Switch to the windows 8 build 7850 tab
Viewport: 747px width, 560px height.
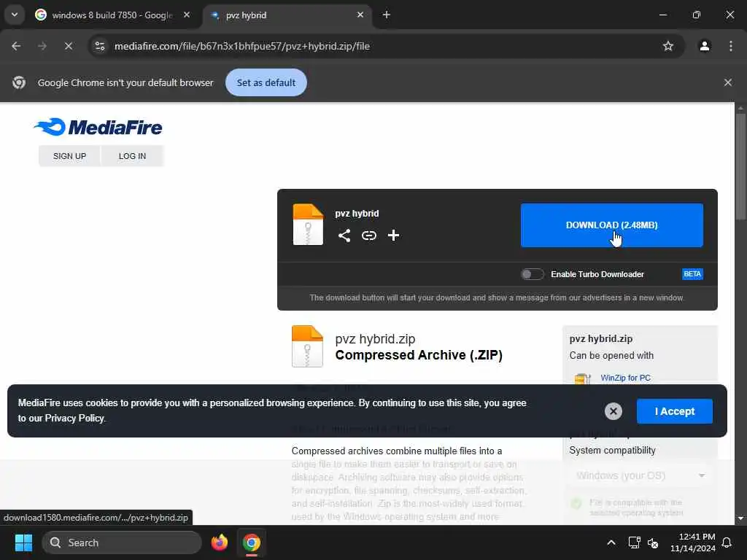[x=113, y=15]
